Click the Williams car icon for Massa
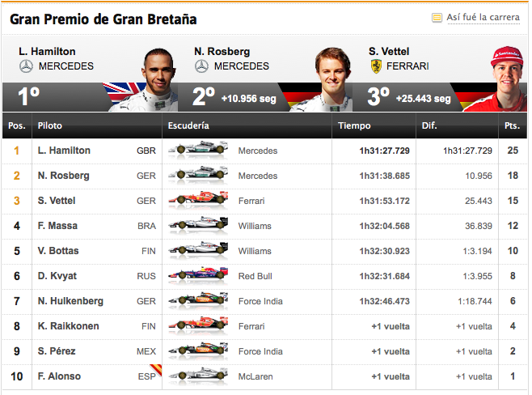This screenshot has width=532, height=395. tap(198, 225)
